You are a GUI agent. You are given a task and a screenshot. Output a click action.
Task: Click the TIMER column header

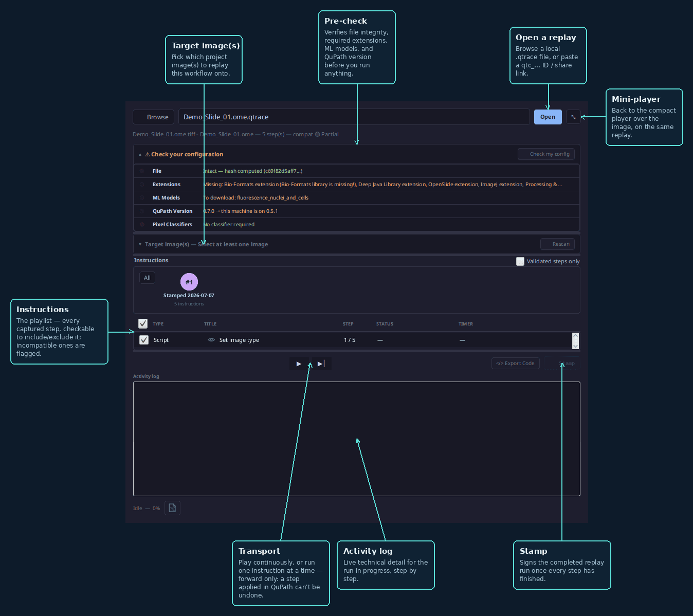(466, 324)
